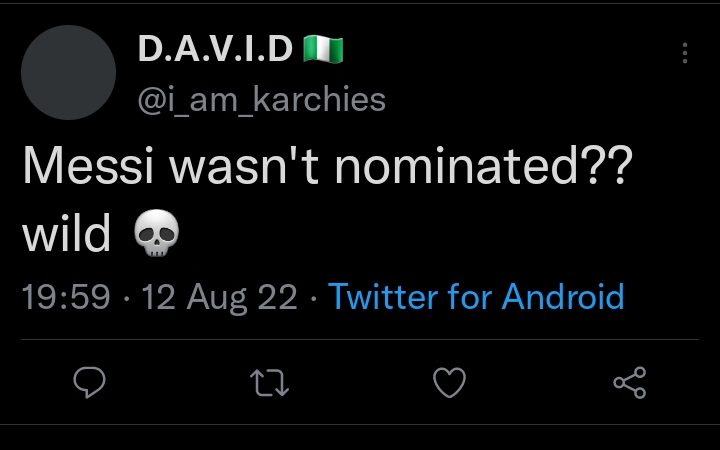The width and height of the screenshot is (720, 450).
Task: Click the 12 Aug 22 date
Action: (219, 298)
